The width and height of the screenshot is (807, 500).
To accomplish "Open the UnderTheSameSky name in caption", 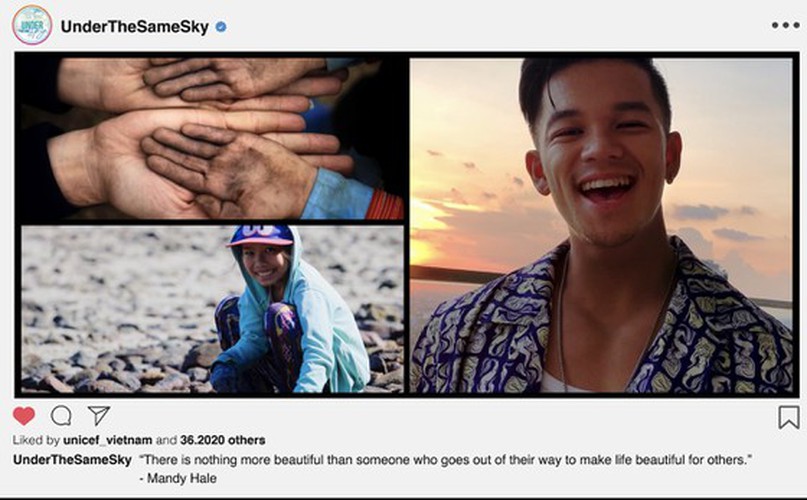I will pos(72,460).
